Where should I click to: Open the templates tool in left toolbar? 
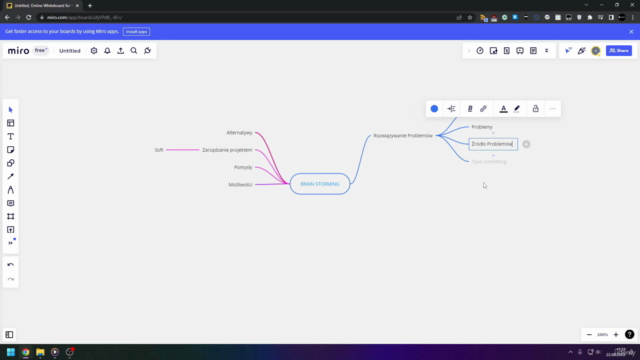[x=11, y=123]
